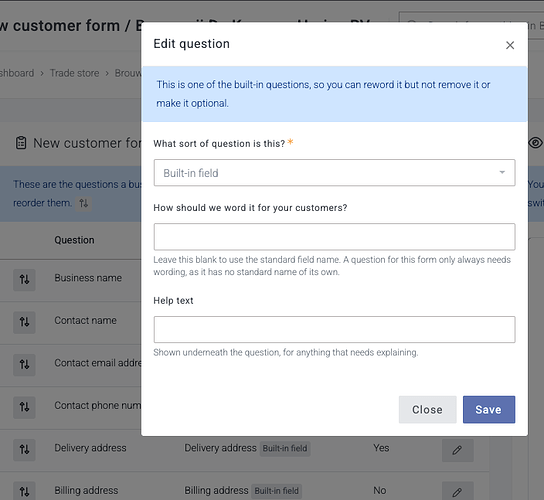The height and width of the screenshot is (500, 544).
Task: Click reorder handle for Contact name
Action: [x=24, y=322]
